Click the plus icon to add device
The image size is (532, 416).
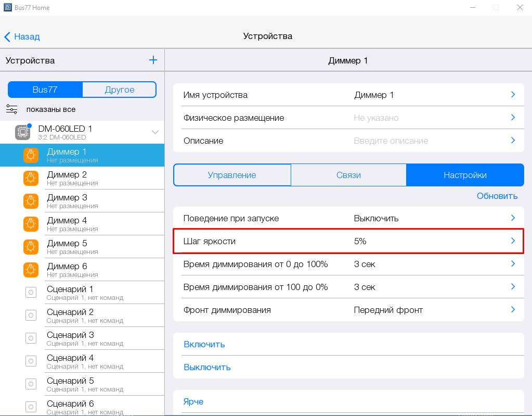point(153,60)
